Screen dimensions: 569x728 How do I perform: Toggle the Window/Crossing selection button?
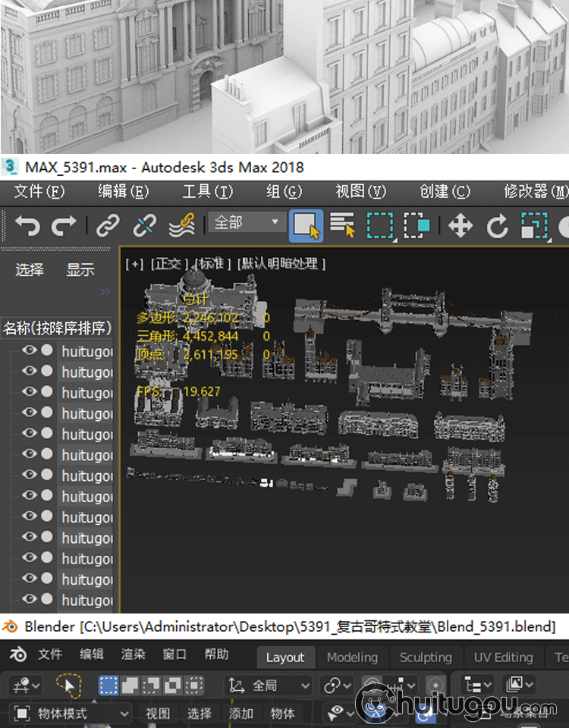(417, 226)
